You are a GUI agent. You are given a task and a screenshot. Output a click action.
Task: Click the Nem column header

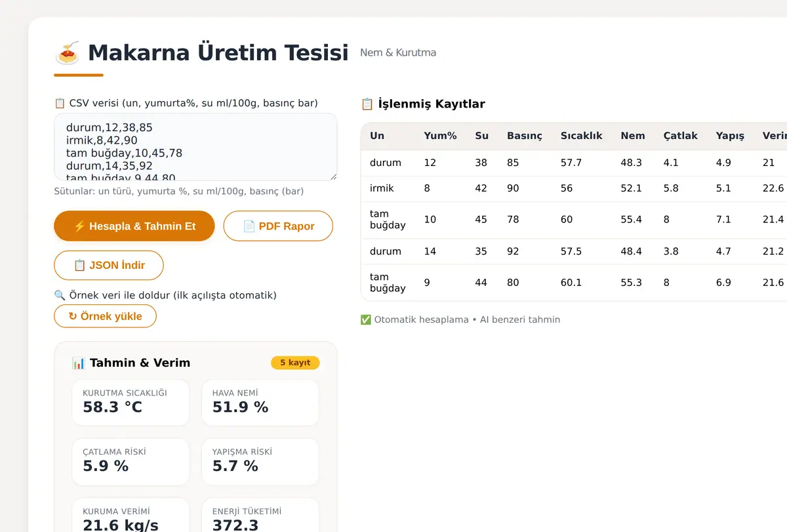tap(633, 136)
